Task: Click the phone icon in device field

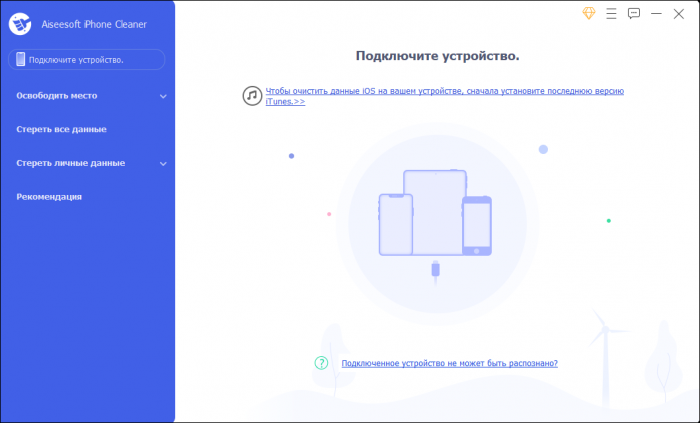Action: 21,59
